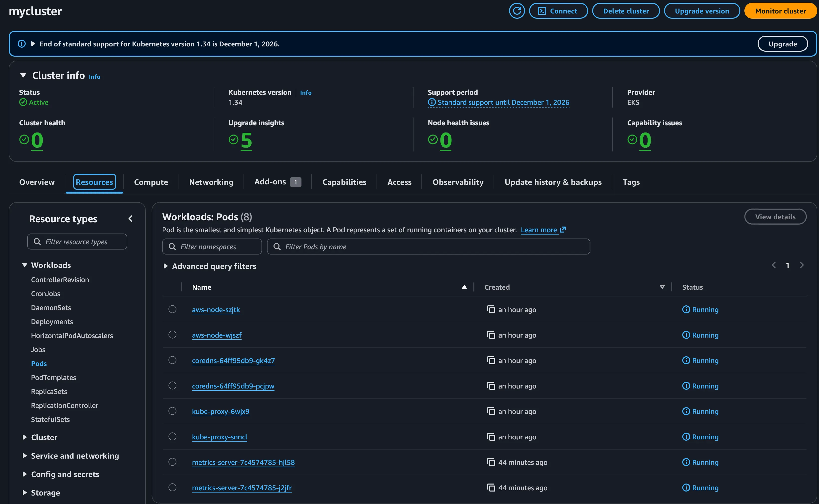Screen dimensions: 819x504
Task: Click copy icon for metrics-server-7c4574785-hjl58 row
Action: 491,462
